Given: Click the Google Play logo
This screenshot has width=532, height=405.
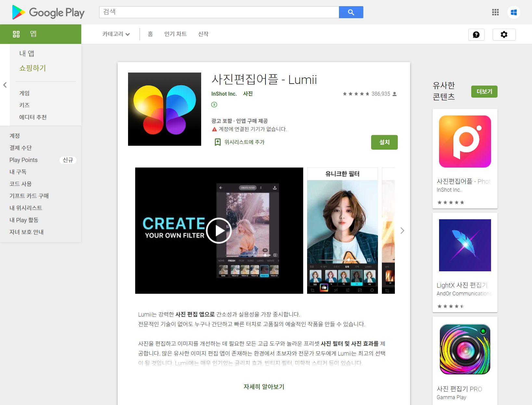Looking at the screenshot, I should coord(48,12).
